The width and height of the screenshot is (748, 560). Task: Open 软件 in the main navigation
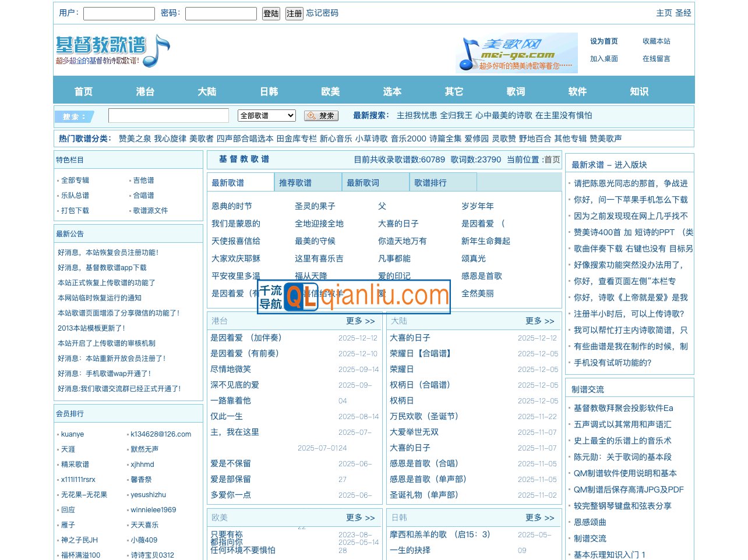[x=577, y=91]
